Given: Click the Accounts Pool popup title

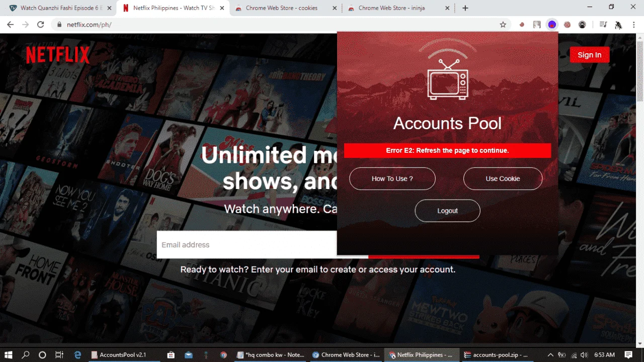Looking at the screenshot, I should (448, 123).
